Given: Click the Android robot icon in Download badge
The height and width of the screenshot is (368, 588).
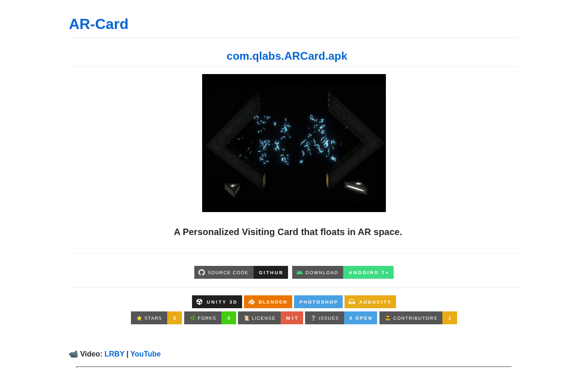Looking at the screenshot, I should click(300, 272).
